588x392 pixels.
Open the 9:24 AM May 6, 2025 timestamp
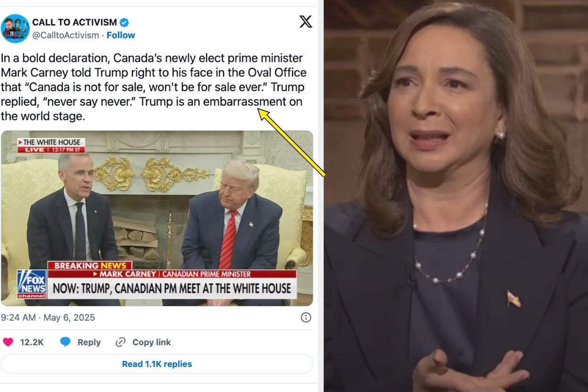pyautogui.click(x=48, y=317)
